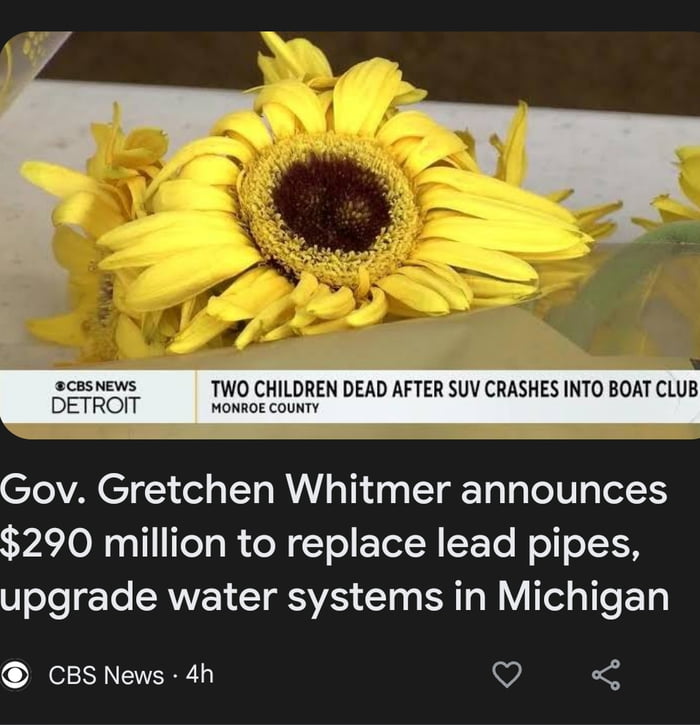Open the Gov. Gretchen Whitmer headline
The height and width of the screenshot is (725, 700).
pos(334,542)
